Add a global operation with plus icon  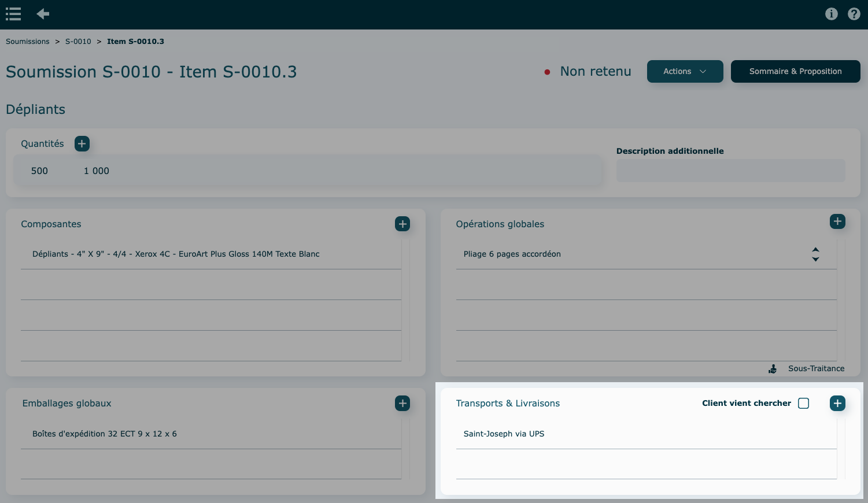(837, 221)
